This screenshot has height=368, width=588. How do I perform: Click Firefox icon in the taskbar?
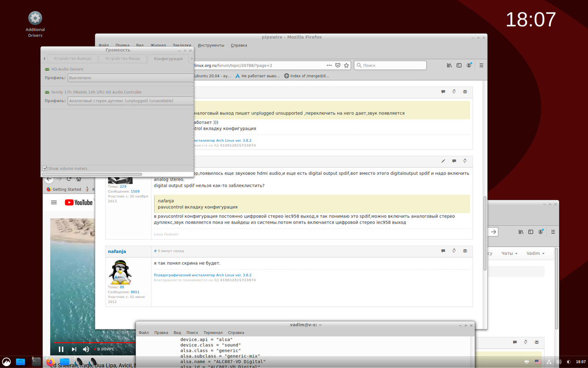[x=50, y=362]
